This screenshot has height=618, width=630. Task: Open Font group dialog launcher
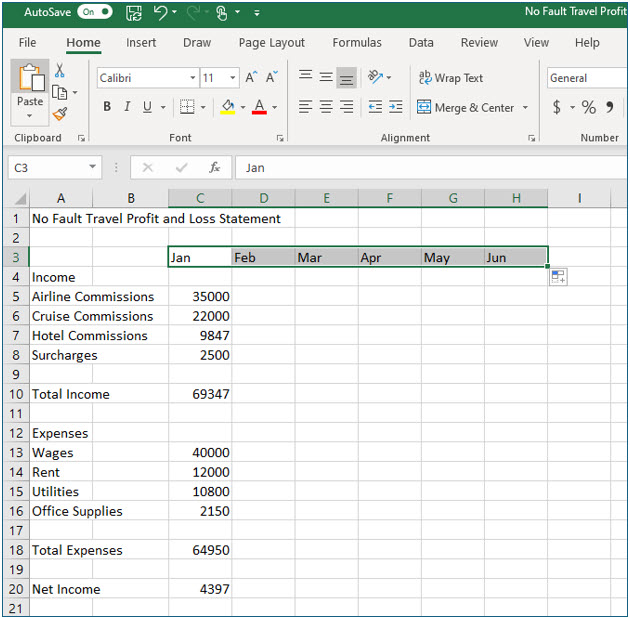(280, 138)
